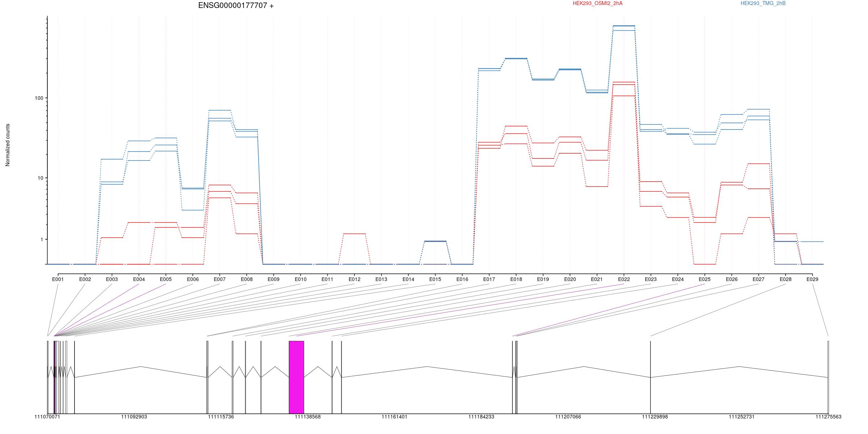Click exon label E004
868x434 pixels.
click(x=139, y=279)
